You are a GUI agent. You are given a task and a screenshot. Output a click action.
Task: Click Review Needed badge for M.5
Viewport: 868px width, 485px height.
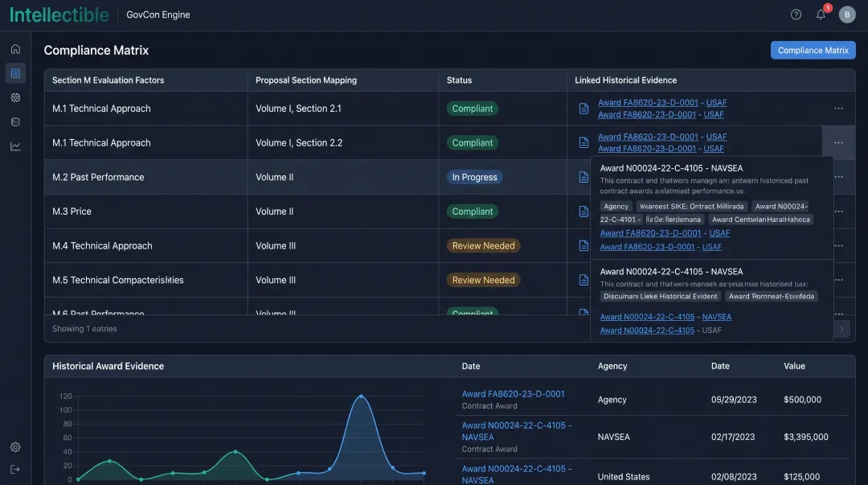click(483, 280)
